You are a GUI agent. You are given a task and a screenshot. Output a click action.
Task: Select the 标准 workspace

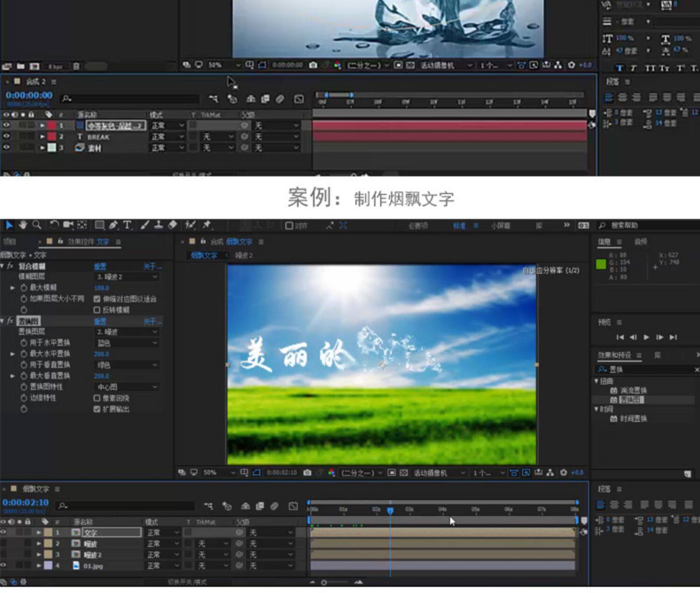point(459,226)
